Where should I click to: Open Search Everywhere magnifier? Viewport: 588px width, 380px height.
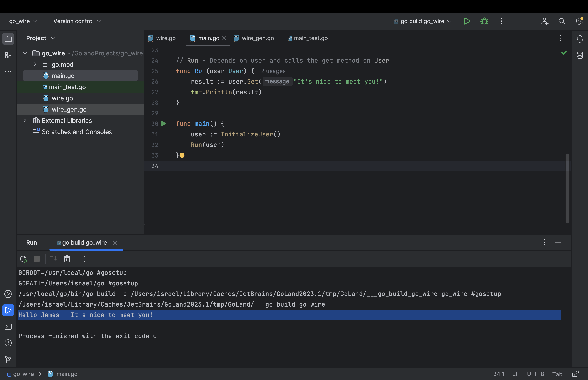point(562,21)
